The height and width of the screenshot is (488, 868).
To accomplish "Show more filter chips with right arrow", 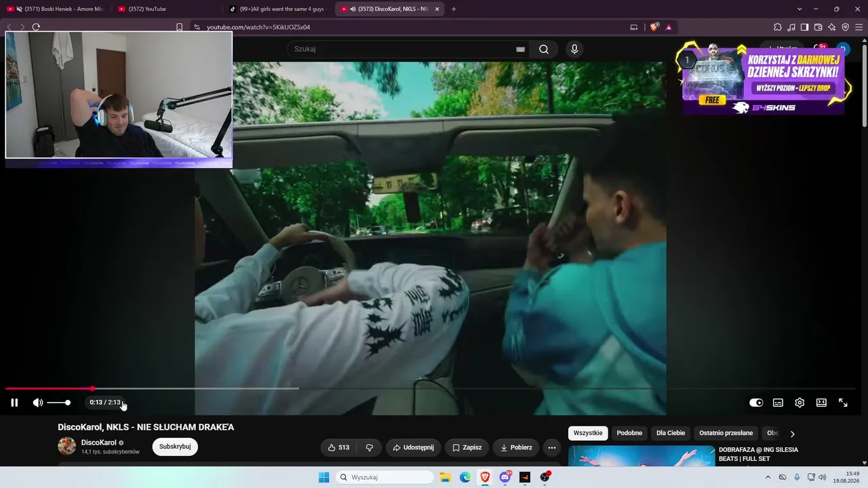I will pos(792,434).
